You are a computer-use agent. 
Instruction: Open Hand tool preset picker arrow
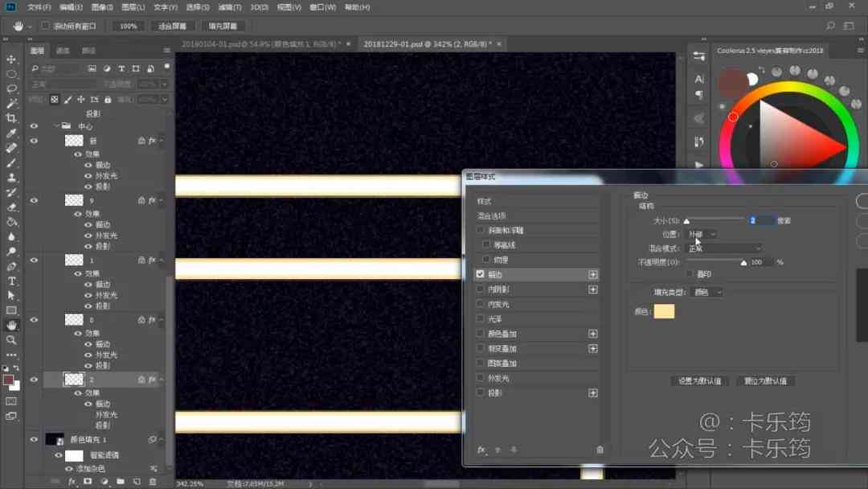point(30,26)
